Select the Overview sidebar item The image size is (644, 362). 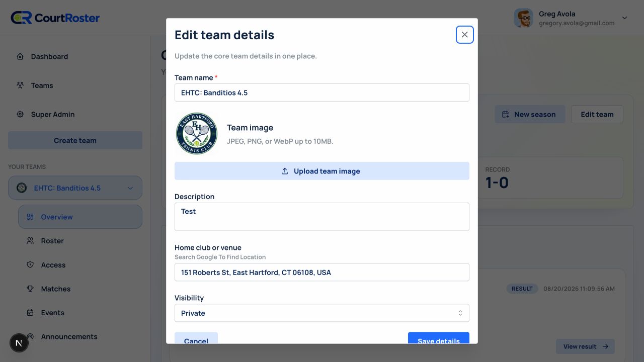pyautogui.click(x=80, y=217)
